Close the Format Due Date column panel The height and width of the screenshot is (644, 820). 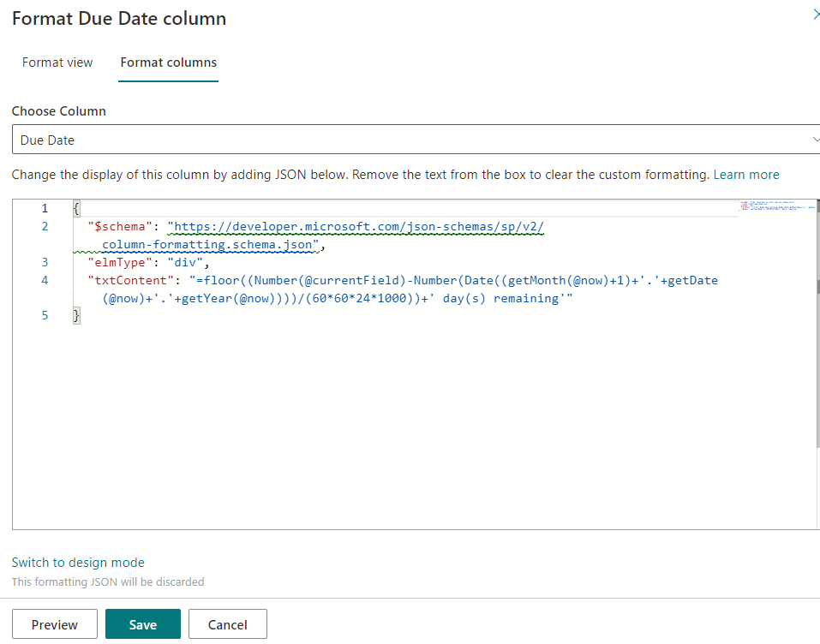815,15
